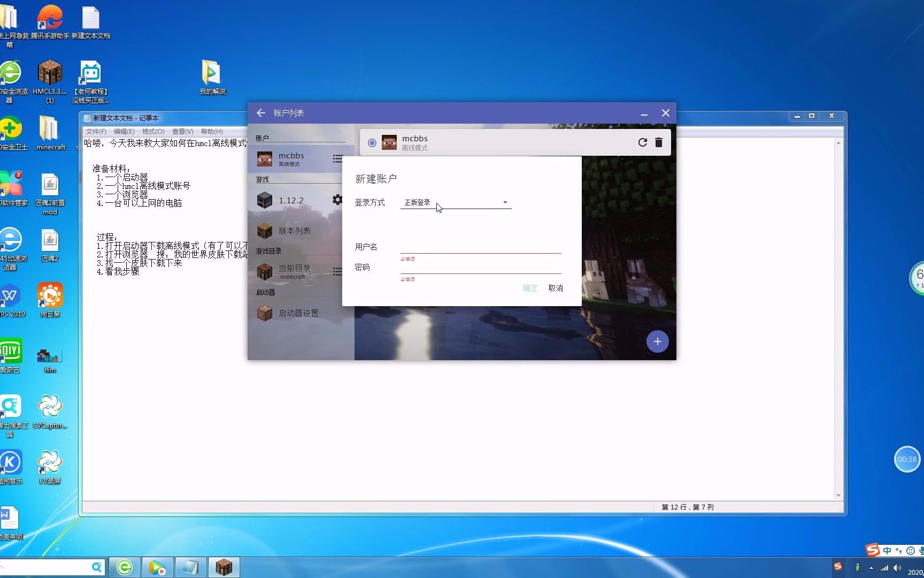Select the EV录屏 desktop icon
Viewport: 924px width, 578px height.
(50, 467)
